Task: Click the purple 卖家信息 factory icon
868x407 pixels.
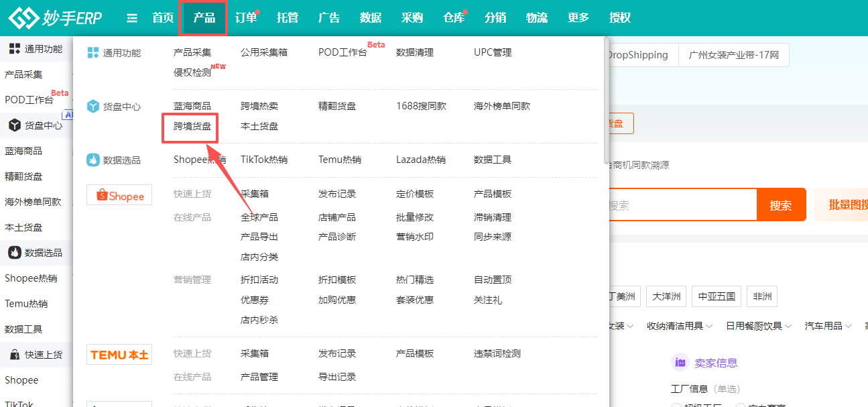Action: 680,363
